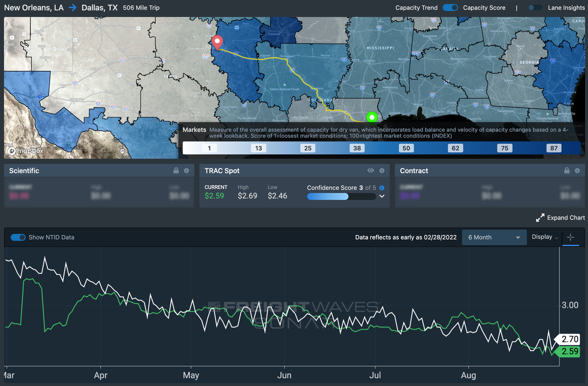Image resolution: width=588 pixels, height=386 pixels.
Task: Click the High rate $2.69
Action: pyautogui.click(x=247, y=196)
